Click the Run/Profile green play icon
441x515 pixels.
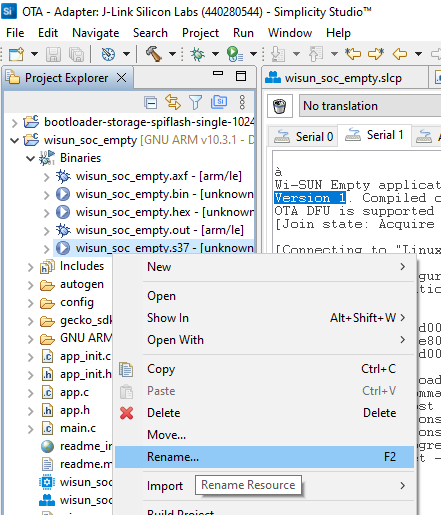[x=235, y=54]
